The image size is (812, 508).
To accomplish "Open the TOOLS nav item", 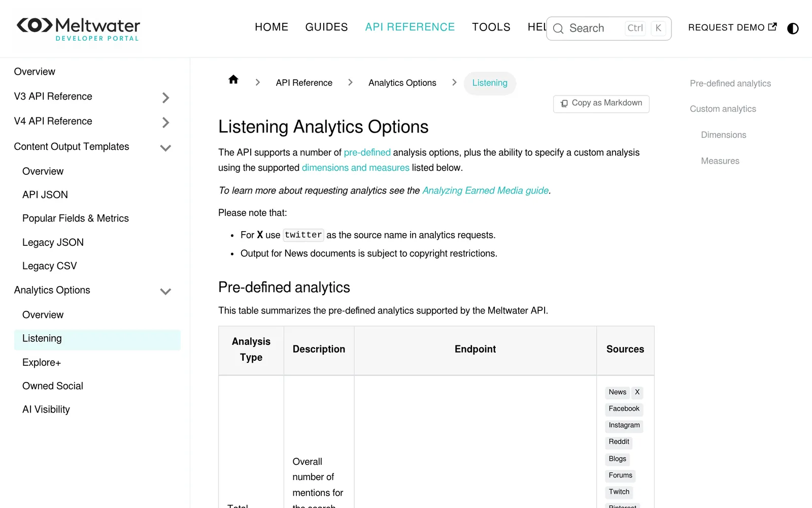I will click(491, 27).
